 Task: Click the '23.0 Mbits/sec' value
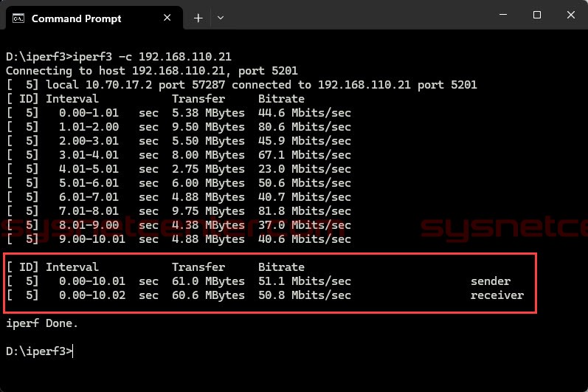[x=305, y=169]
